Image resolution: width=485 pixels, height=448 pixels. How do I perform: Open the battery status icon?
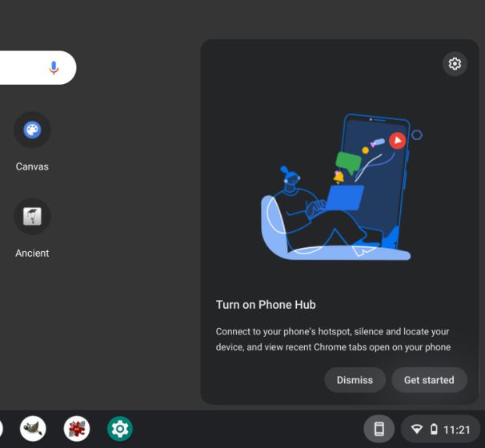point(434,429)
